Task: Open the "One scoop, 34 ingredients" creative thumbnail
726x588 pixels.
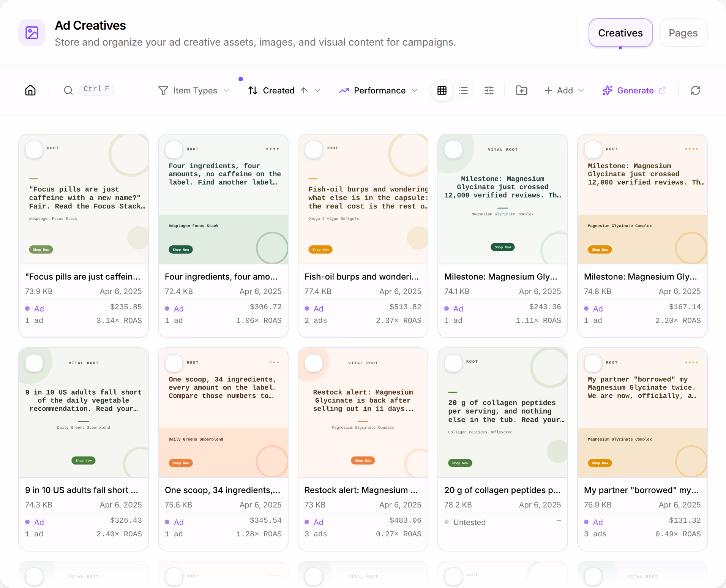Action: point(223,413)
